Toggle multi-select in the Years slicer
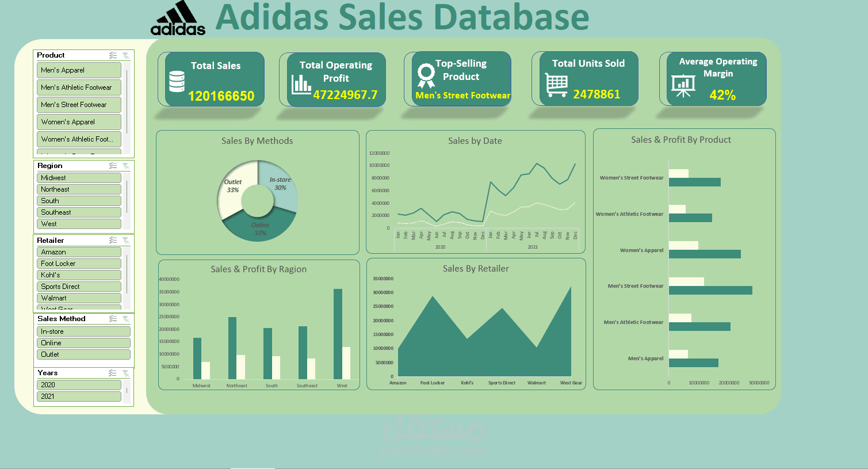The height and width of the screenshot is (469, 868). point(113,373)
